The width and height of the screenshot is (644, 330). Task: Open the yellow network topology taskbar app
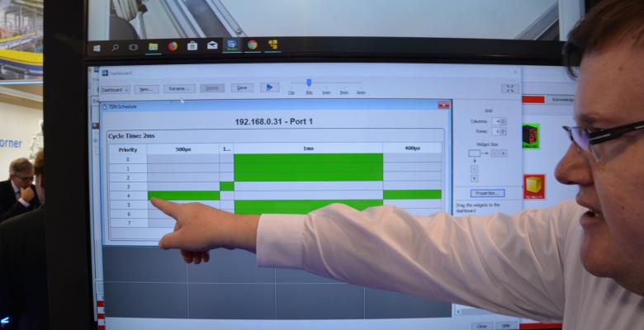tap(272, 44)
